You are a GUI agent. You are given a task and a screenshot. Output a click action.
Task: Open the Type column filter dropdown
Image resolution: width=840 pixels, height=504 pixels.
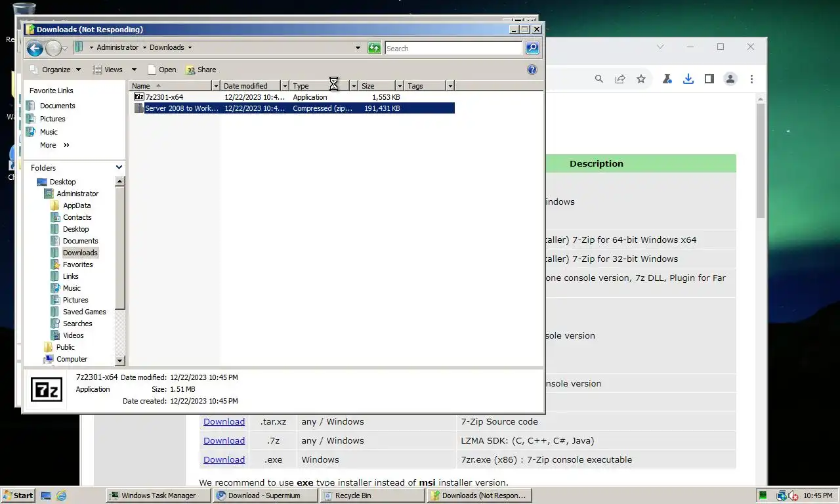click(x=354, y=86)
